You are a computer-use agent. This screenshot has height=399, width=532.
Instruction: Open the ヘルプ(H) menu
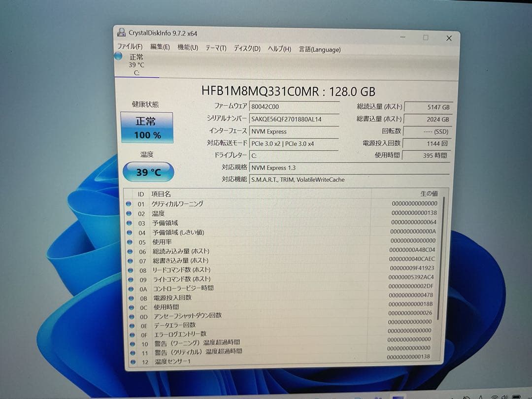pos(279,49)
